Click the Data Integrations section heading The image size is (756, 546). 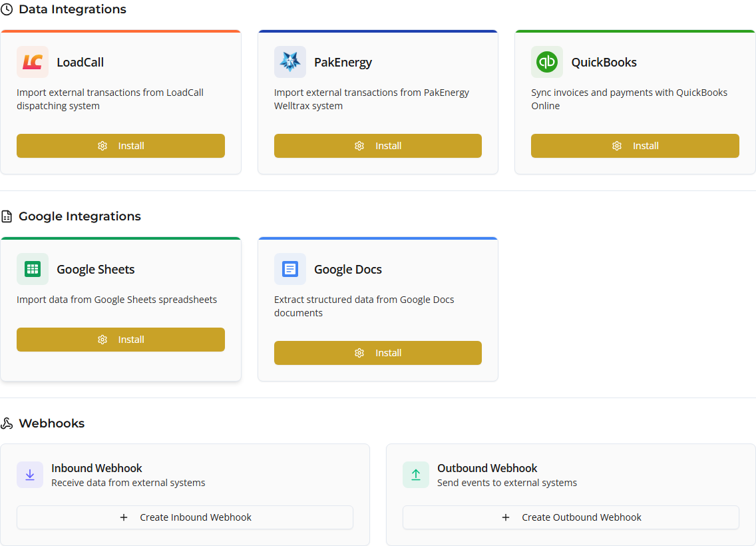click(x=73, y=9)
